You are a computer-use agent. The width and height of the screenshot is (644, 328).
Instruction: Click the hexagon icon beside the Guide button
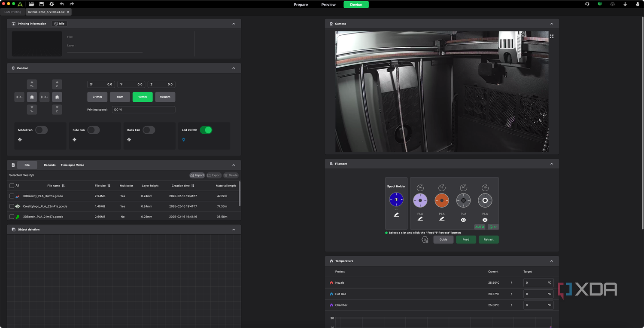click(x=425, y=239)
